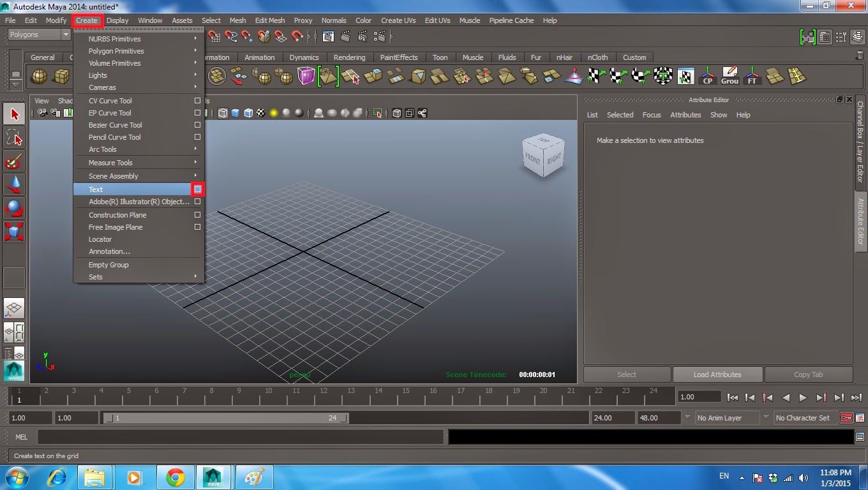Click the shelf trash can icon
868x490 pixels.
tap(859, 56)
